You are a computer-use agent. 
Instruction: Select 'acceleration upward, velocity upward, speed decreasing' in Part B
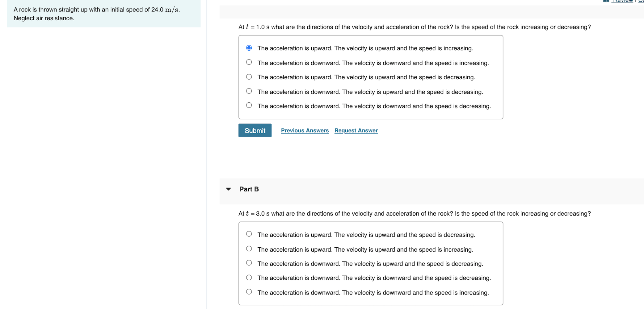(x=249, y=234)
